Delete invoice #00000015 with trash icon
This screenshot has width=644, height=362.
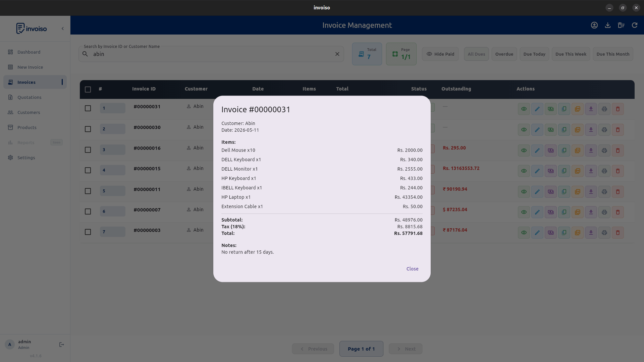[618, 171]
